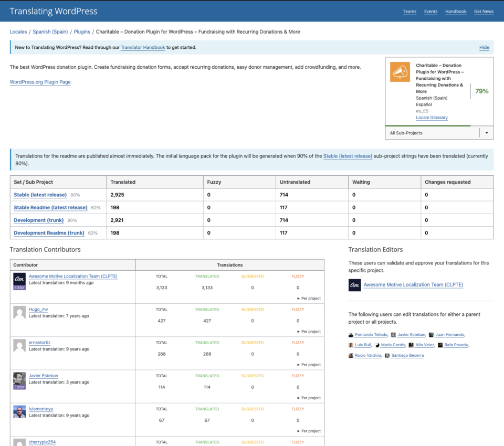This screenshot has height=446, width=504.
Task: Go to Spanish (Spain) breadcrumb
Action: pos(50,32)
